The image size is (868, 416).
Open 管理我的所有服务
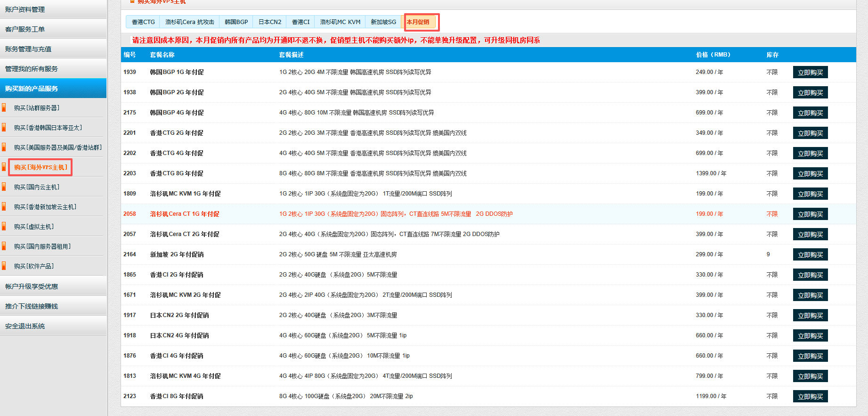click(53, 69)
